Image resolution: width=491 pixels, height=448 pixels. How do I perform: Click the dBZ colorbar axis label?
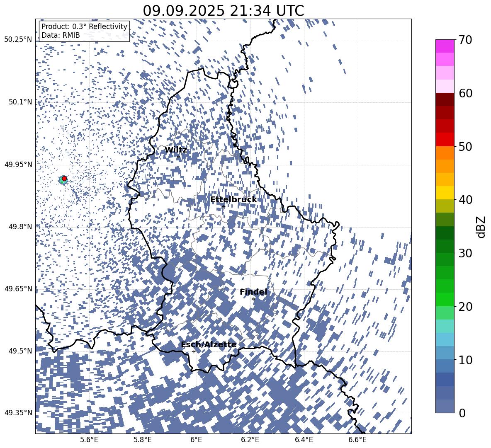(481, 227)
